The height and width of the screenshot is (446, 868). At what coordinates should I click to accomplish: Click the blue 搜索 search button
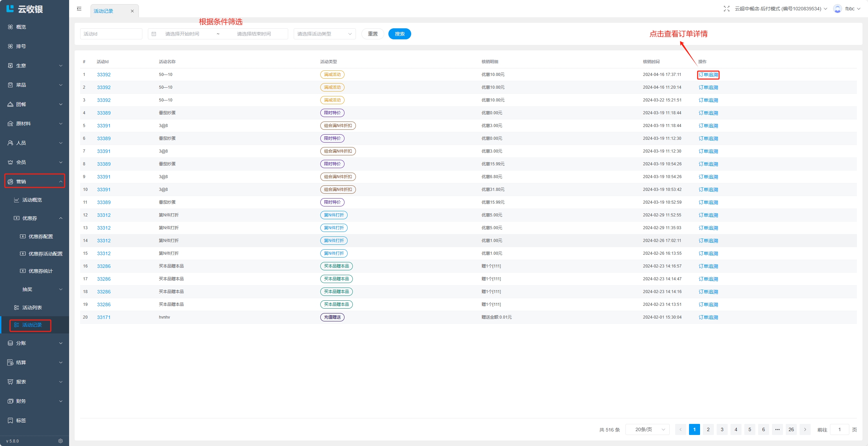399,34
